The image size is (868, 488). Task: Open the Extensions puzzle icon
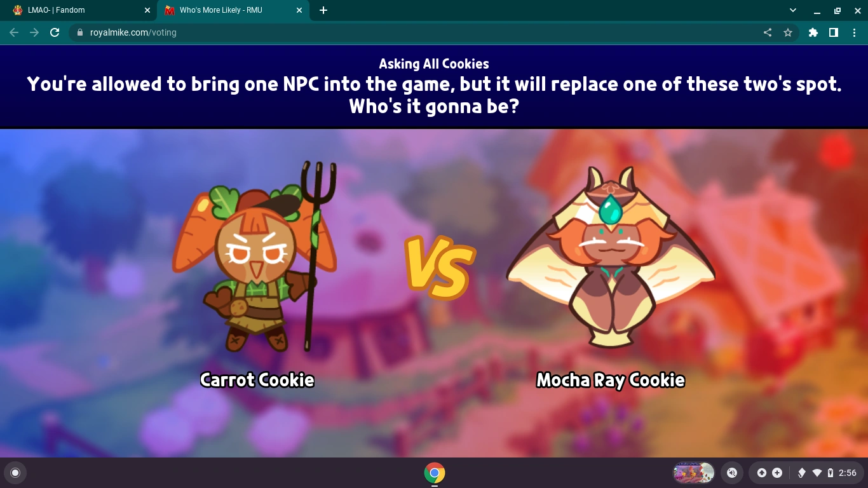click(813, 32)
